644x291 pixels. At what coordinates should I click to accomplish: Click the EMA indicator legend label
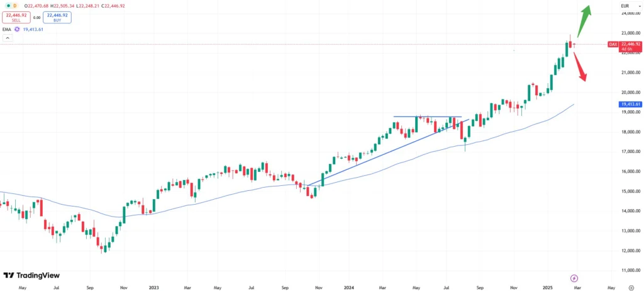tap(7, 29)
